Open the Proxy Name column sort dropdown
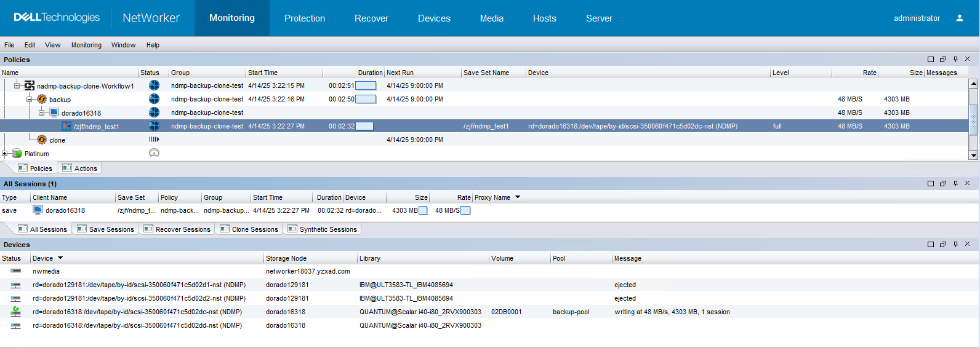The height and width of the screenshot is (348, 980). [518, 197]
